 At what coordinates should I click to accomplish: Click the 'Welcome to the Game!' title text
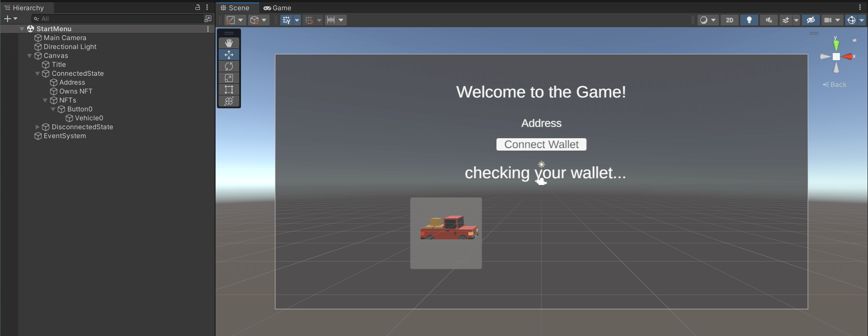click(x=541, y=92)
